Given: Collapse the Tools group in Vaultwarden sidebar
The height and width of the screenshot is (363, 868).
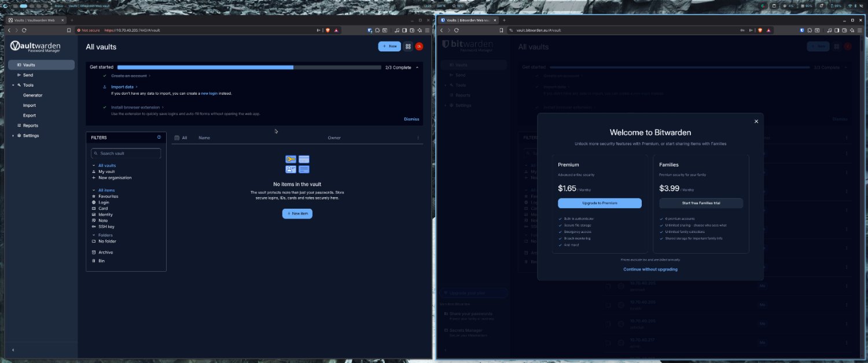Looking at the screenshot, I should pos(13,85).
